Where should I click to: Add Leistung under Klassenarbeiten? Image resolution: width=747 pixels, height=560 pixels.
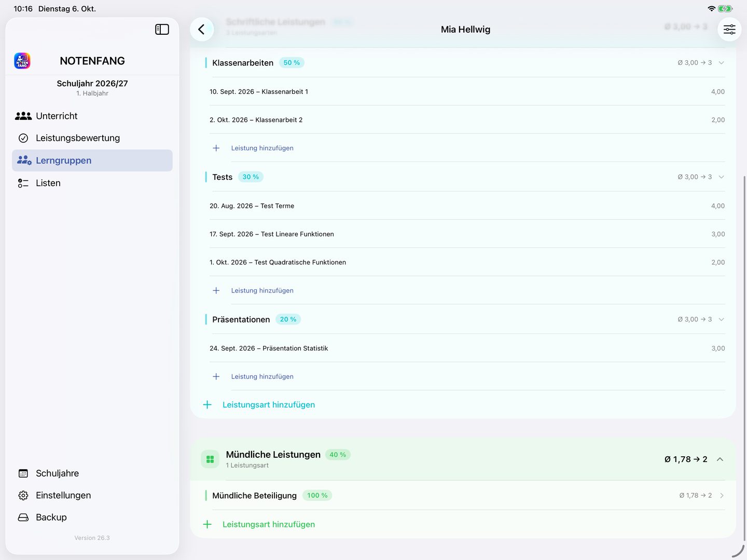click(x=262, y=148)
